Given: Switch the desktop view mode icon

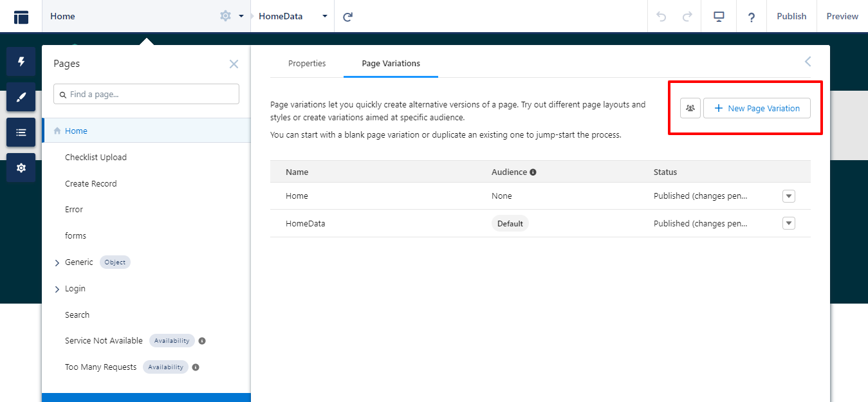Looking at the screenshot, I should (719, 17).
